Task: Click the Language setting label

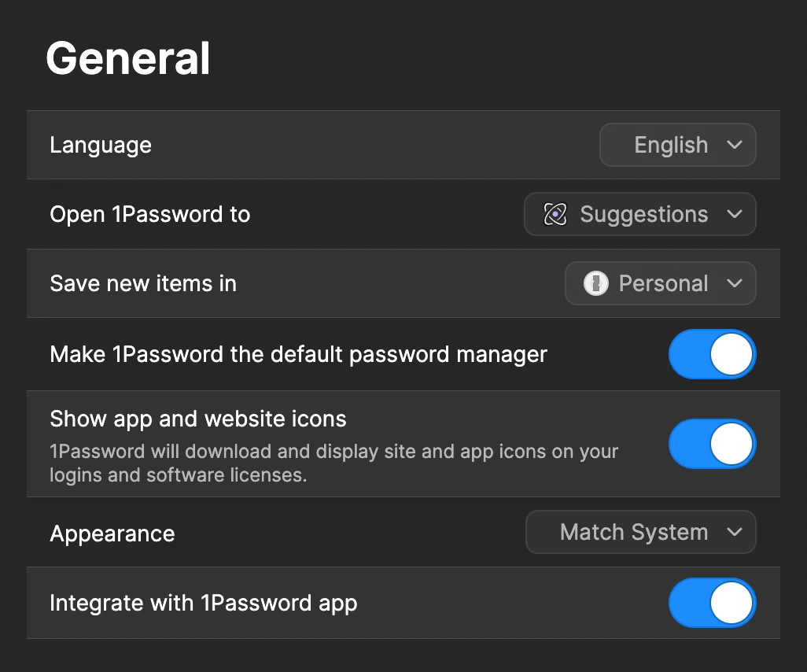Action: (x=101, y=146)
